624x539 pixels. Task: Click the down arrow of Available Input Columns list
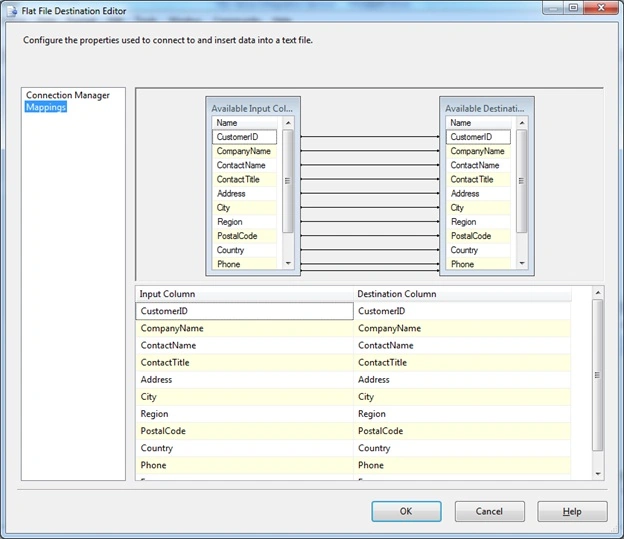click(288, 263)
